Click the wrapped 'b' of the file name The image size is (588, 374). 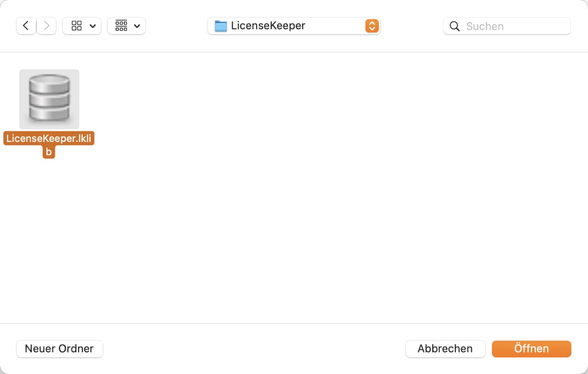click(49, 152)
